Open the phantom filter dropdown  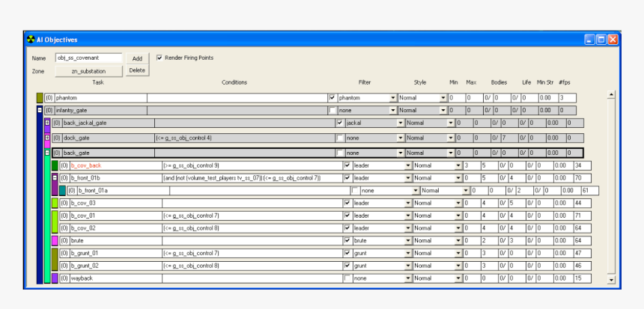pos(393,98)
